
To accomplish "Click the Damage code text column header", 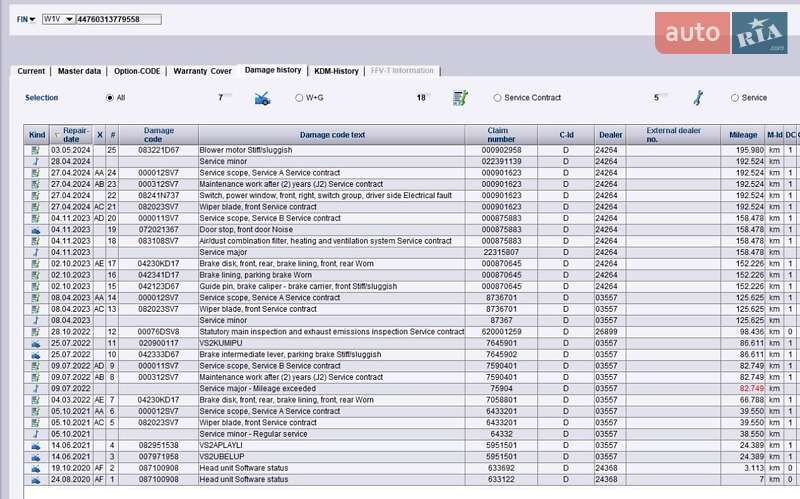I will (332, 135).
